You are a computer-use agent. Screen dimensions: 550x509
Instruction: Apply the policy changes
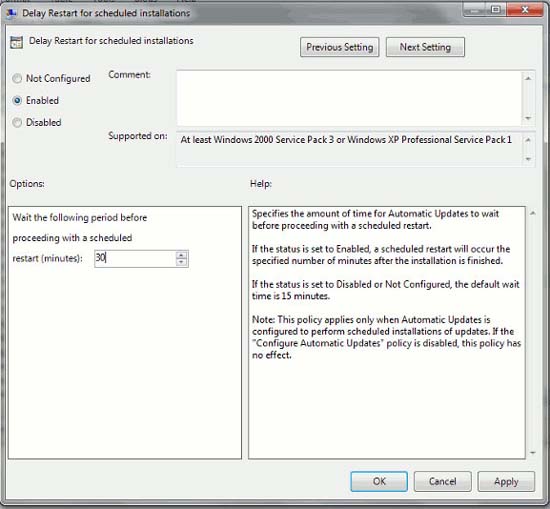(506, 481)
